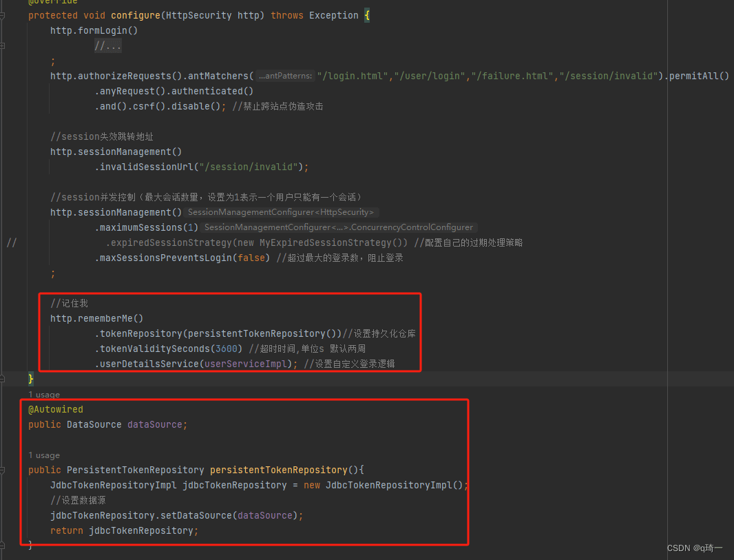Click the "/user/login" string literal
This screenshot has width=734, height=560.
pyautogui.click(x=430, y=76)
